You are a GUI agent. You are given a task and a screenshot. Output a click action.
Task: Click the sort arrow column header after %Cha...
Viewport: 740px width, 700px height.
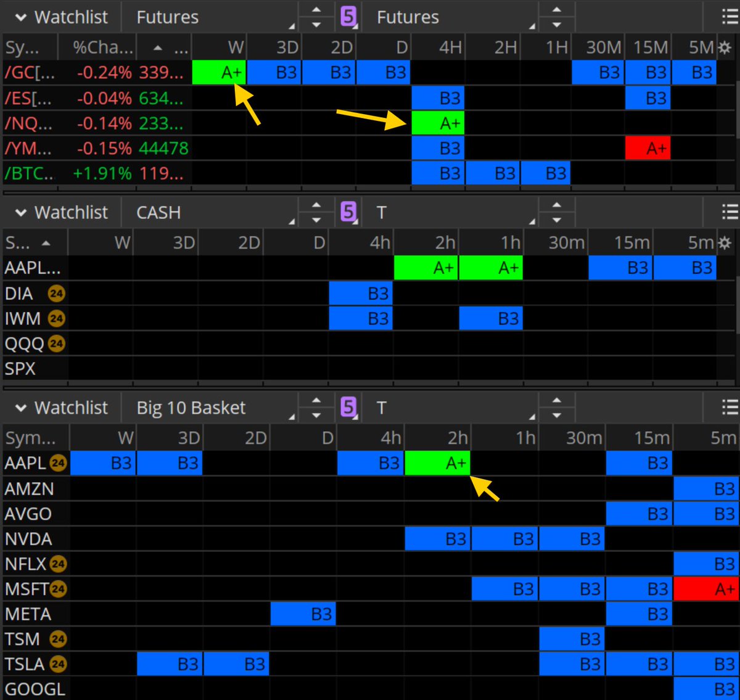click(x=164, y=47)
